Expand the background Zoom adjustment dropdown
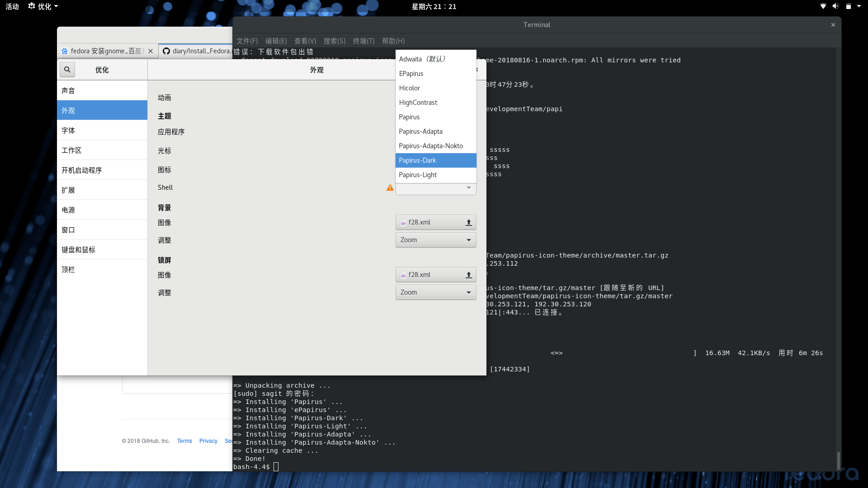Viewport: 868px width, 488px height. coord(435,240)
